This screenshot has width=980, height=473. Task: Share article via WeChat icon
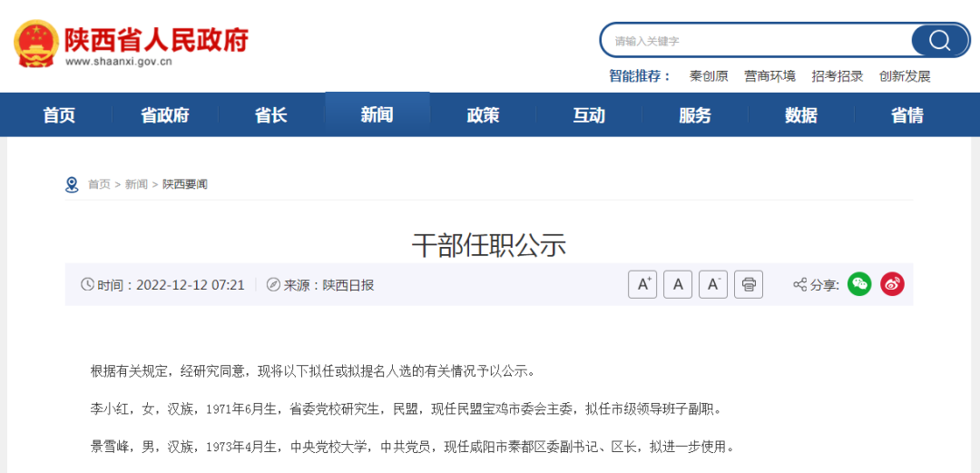click(x=859, y=285)
